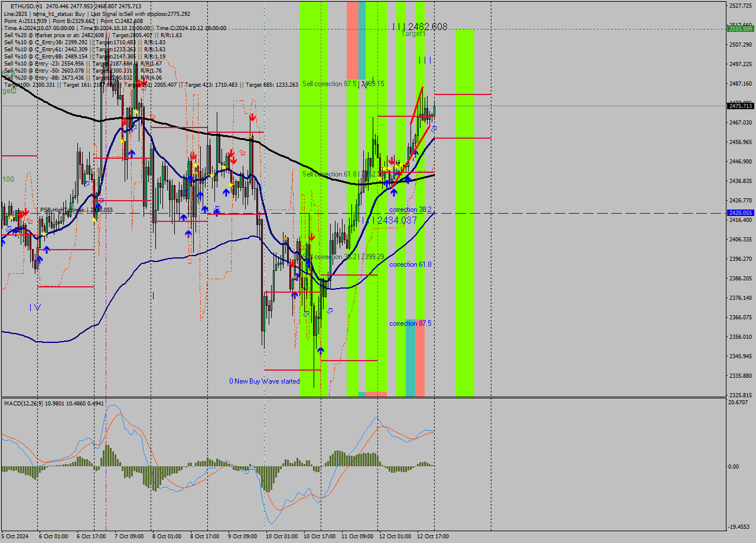The height and width of the screenshot is (543, 756).
Task: Click the green '100' label at left edge
Action: point(8,179)
